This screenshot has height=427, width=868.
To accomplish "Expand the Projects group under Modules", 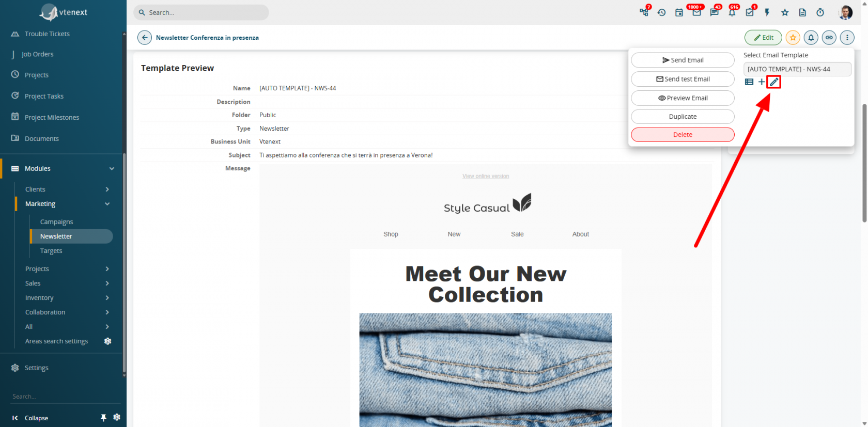I will (107, 269).
